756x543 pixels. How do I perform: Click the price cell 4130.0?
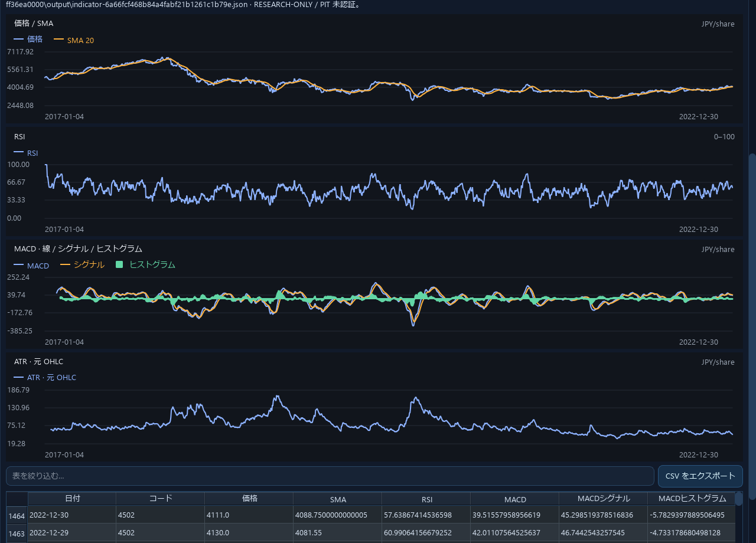point(249,533)
